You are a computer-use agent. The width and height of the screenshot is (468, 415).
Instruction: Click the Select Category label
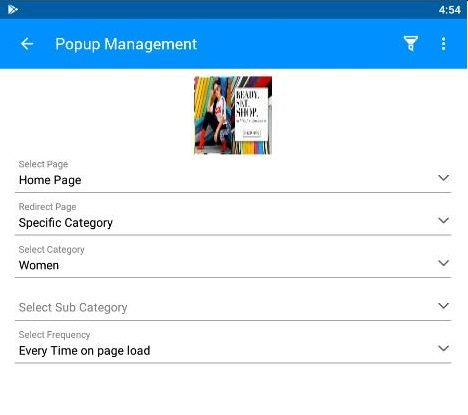pyautogui.click(x=52, y=249)
